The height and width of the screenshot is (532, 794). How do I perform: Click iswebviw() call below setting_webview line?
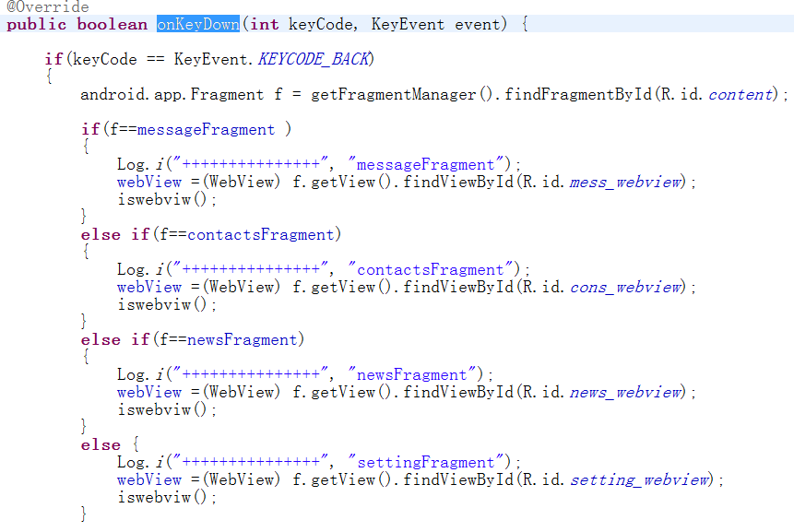pyautogui.click(x=162, y=498)
